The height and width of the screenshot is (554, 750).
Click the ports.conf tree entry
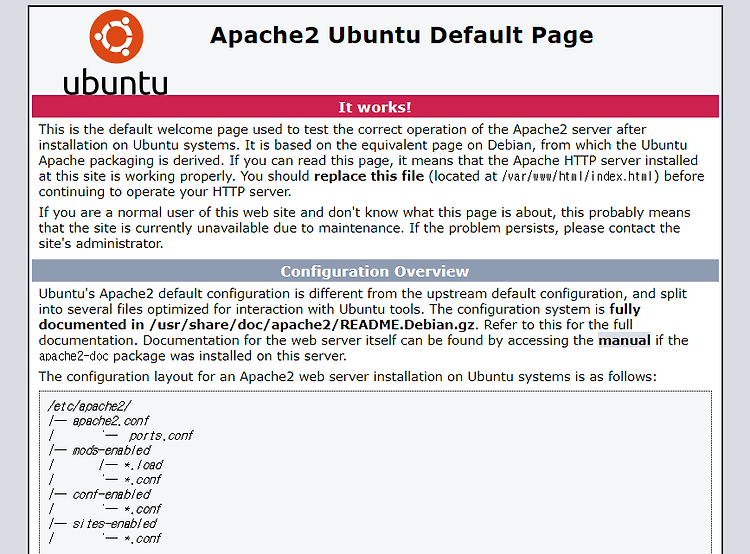pos(161,436)
